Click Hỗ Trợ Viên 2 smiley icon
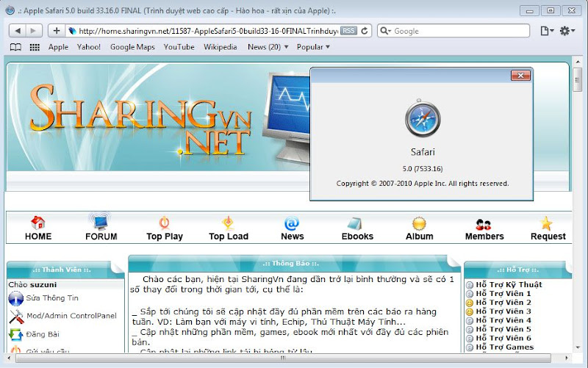 click(470, 303)
